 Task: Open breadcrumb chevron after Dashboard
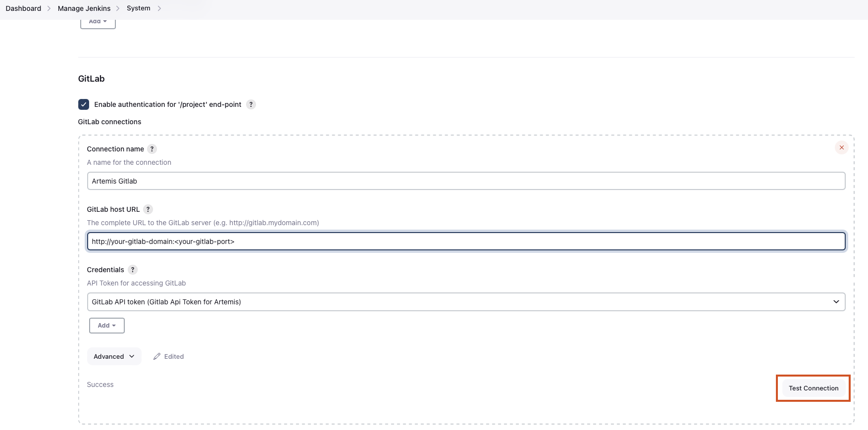point(49,8)
